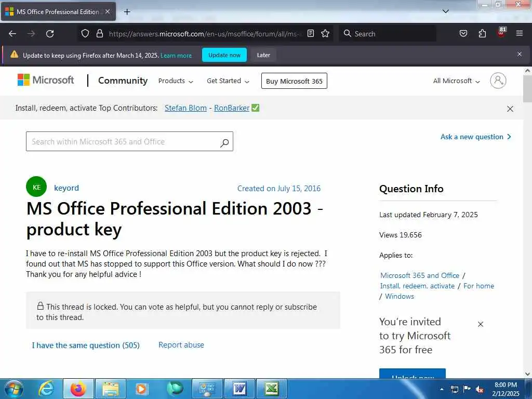The image size is (532, 399).
Task: Click the address bar URL
Action: click(205, 34)
